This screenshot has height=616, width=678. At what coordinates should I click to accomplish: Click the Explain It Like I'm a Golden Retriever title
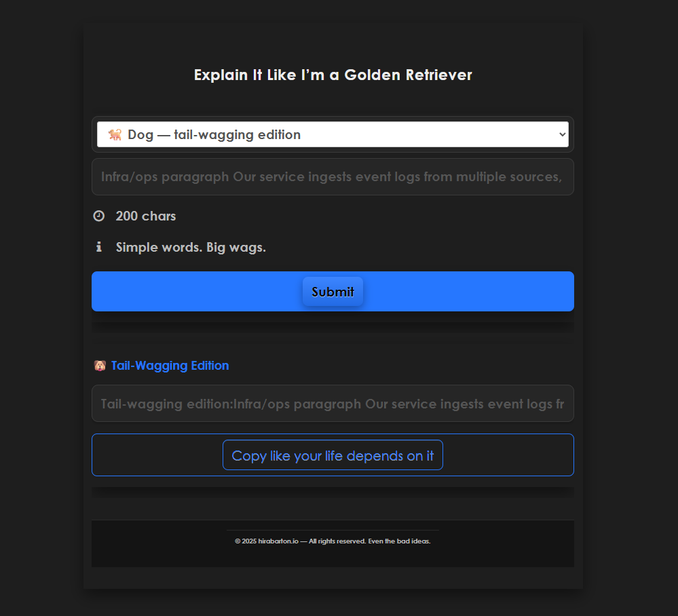(x=333, y=75)
